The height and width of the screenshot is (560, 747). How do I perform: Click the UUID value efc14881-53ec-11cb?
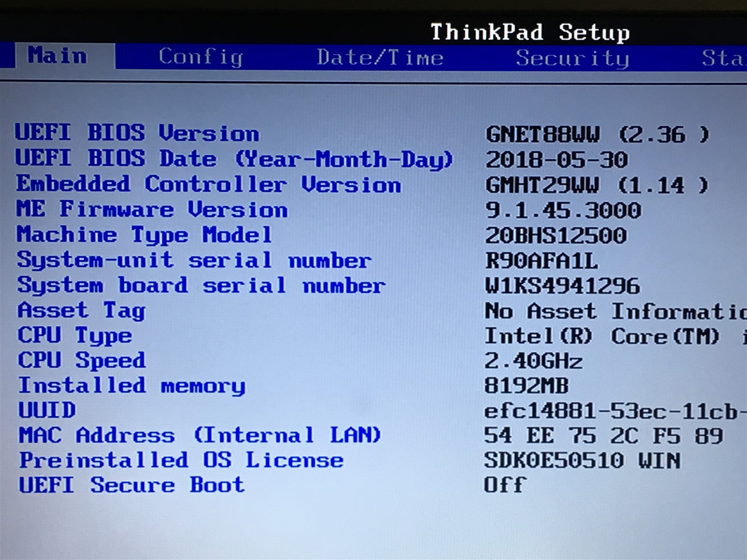615,411
